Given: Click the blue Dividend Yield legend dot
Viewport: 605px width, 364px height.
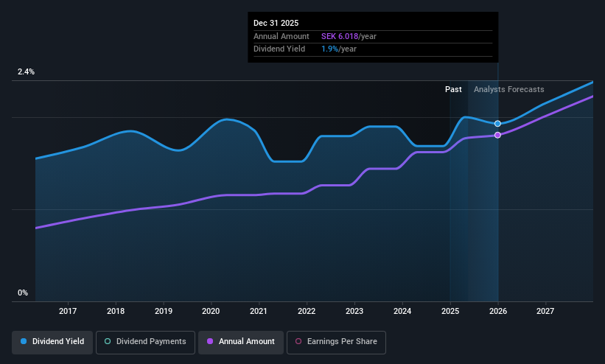Looking at the screenshot, I should click(x=24, y=341).
